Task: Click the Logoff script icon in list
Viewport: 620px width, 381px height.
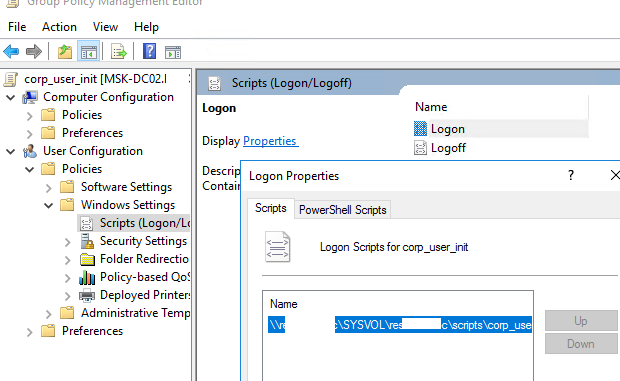Action: click(x=420, y=148)
